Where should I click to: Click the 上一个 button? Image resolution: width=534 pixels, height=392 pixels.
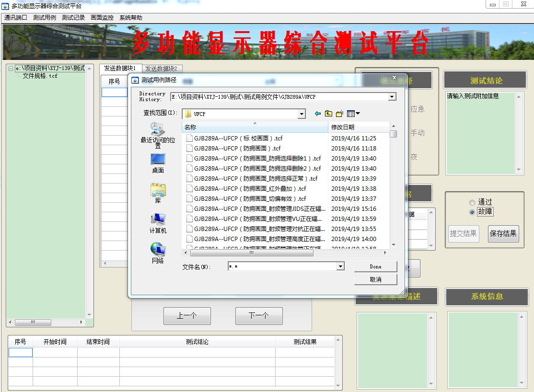(187, 316)
